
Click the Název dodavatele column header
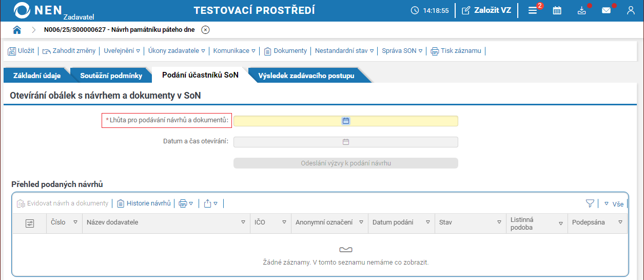[x=112, y=222]
